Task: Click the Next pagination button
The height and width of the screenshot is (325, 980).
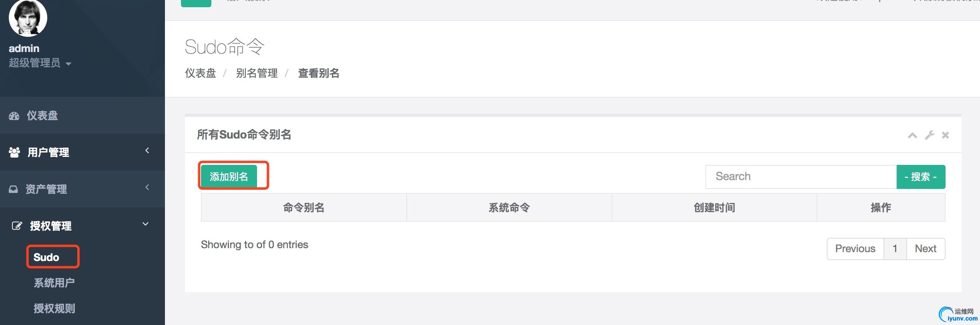Action: coord(926,249)
